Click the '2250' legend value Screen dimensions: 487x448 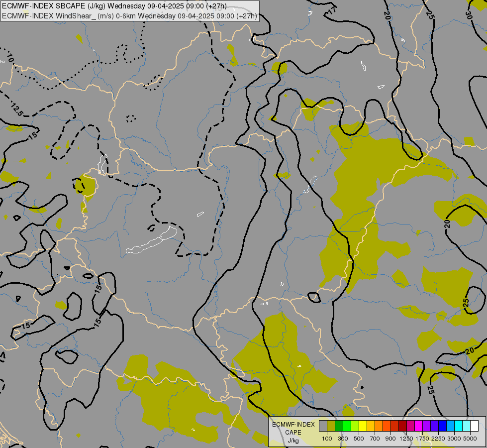[438, 439]
